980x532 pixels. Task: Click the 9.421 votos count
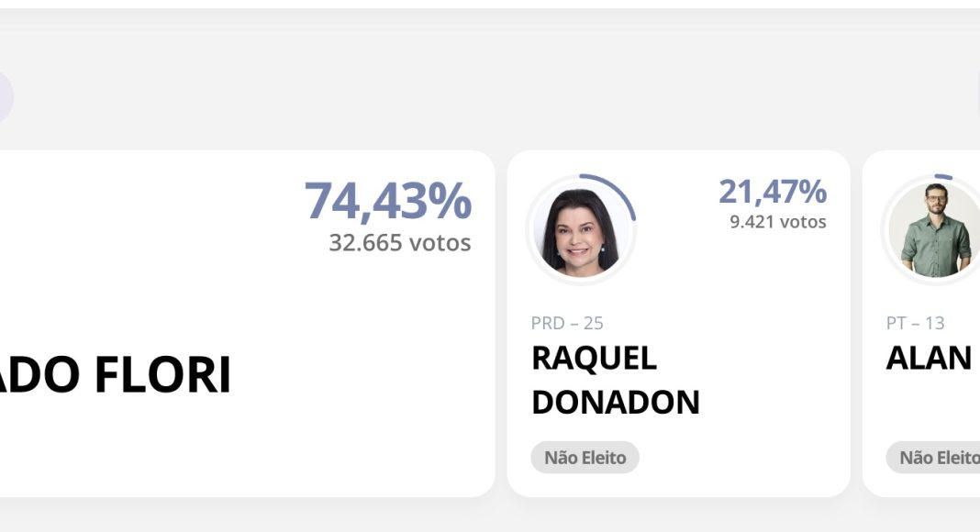(778, 222)
